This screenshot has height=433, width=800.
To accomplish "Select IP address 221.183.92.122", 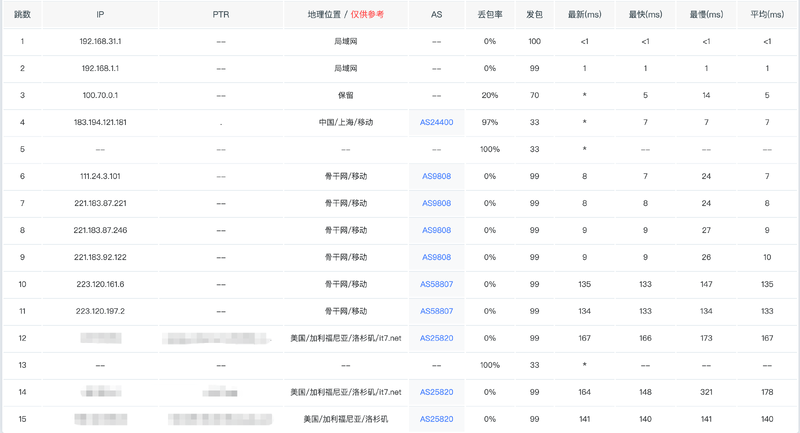I will [x=101, y=258].
